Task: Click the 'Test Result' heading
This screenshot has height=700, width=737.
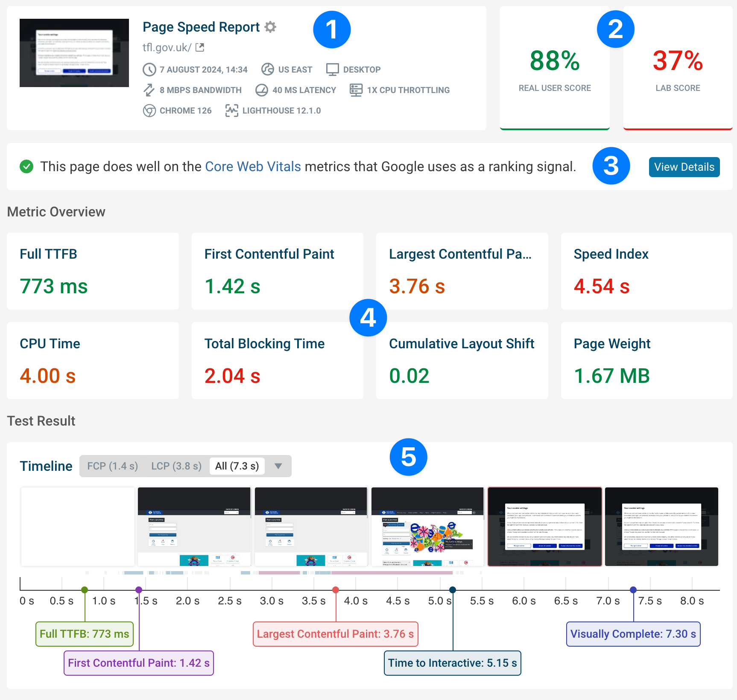Action: tap(41, 421)
